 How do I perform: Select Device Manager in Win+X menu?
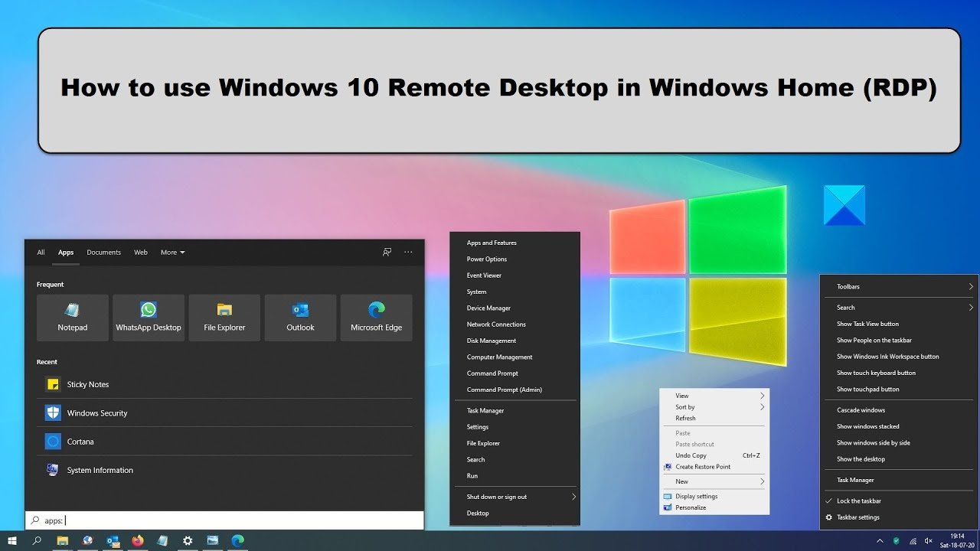pos(488,308)
